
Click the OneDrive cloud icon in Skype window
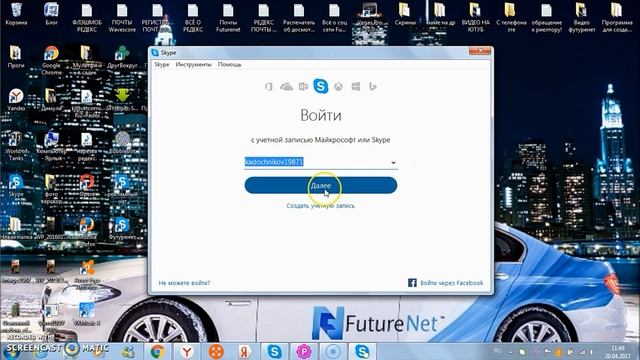tap(286, 87)
